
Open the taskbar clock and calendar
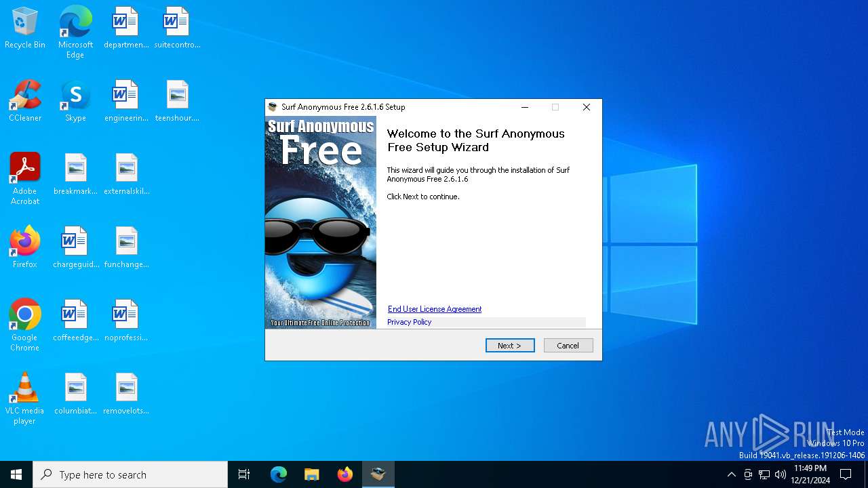pos(810,474)
